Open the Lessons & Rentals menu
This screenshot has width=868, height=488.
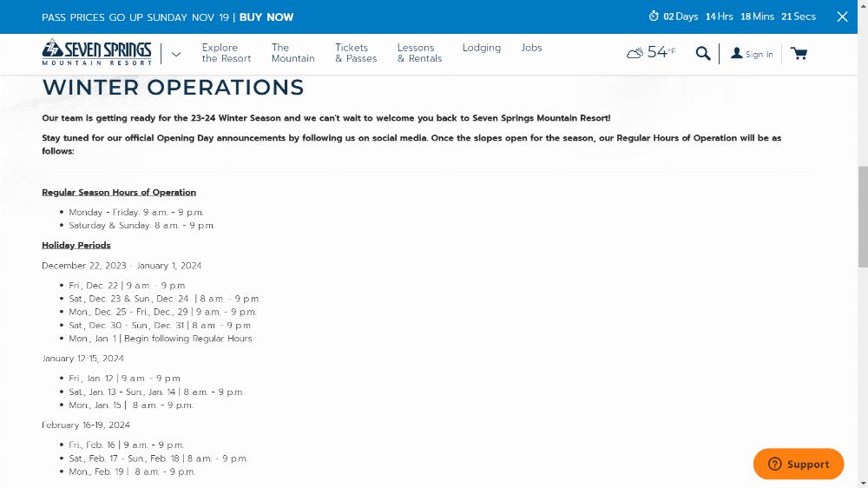(x=419, y=53)
